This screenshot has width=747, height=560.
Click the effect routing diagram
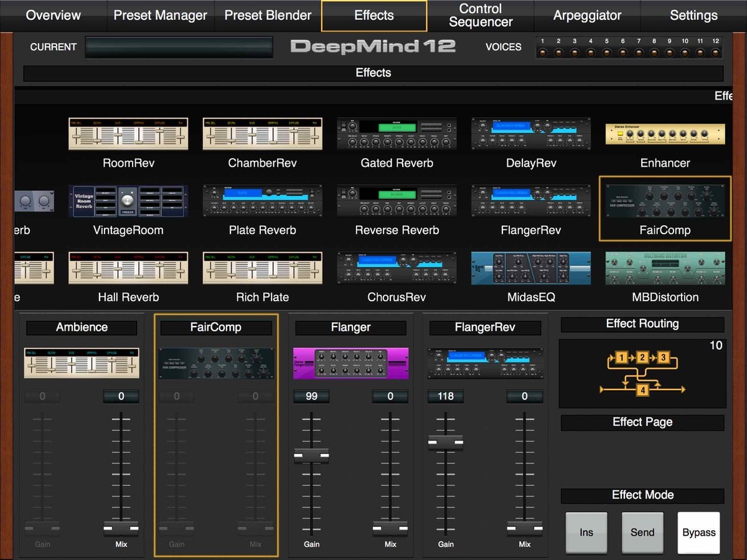point(642,373)
